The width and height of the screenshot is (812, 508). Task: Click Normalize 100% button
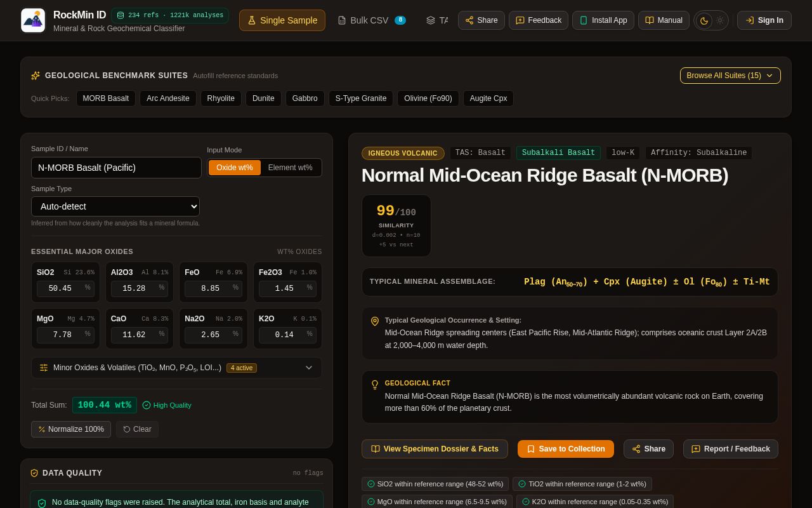(x=71, y=429)
